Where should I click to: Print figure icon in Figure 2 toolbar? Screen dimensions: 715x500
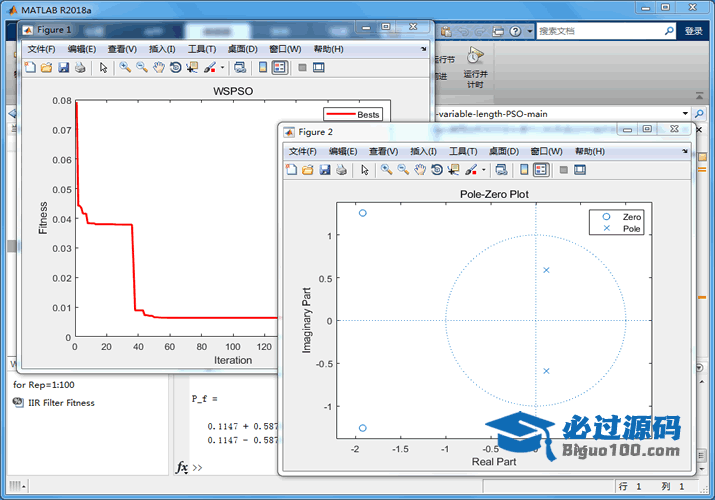[342, 170]
